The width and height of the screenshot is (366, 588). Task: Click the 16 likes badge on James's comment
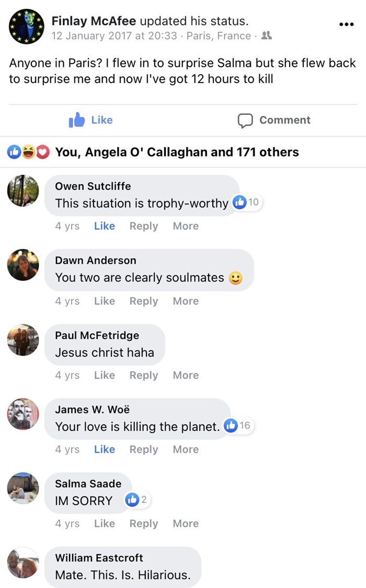238,426
